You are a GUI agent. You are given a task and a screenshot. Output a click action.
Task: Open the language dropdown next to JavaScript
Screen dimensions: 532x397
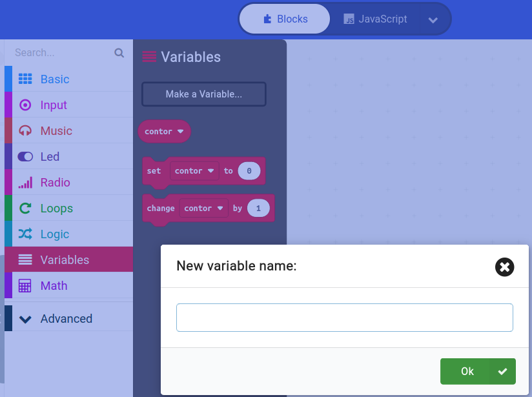(433, 20)
